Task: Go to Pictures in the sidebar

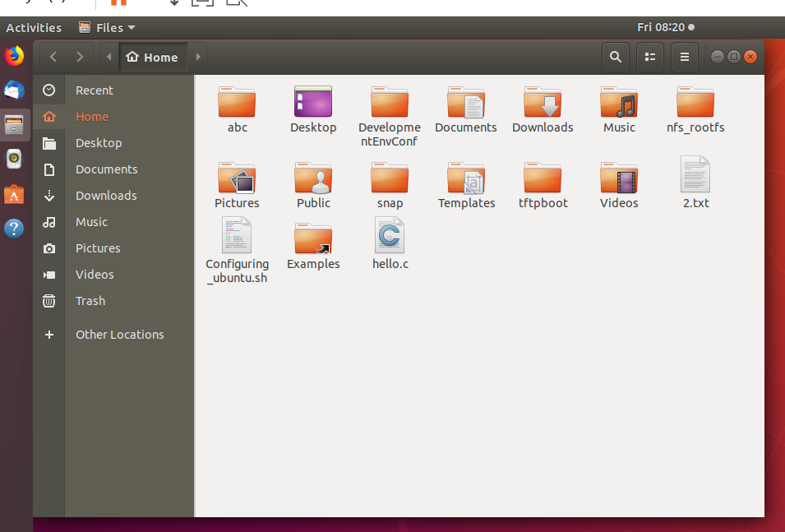Action: point(113,248)
